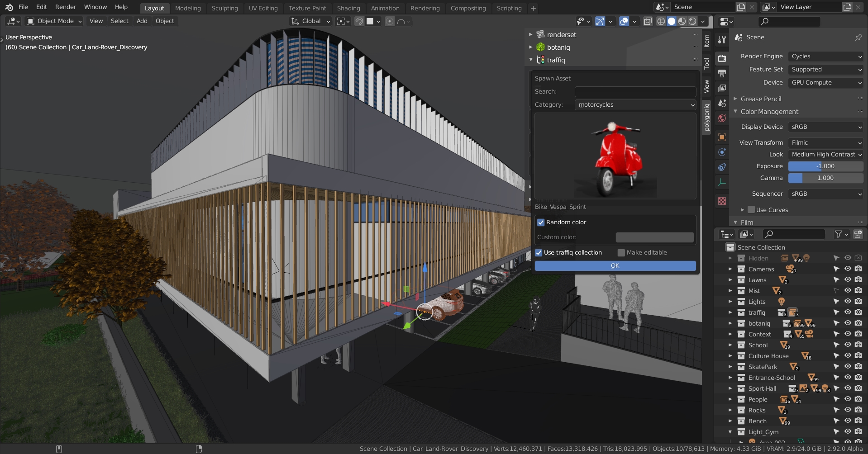
Task: Open the Physics properties tab
Action: pyautogui.click(x=722, y=152)
